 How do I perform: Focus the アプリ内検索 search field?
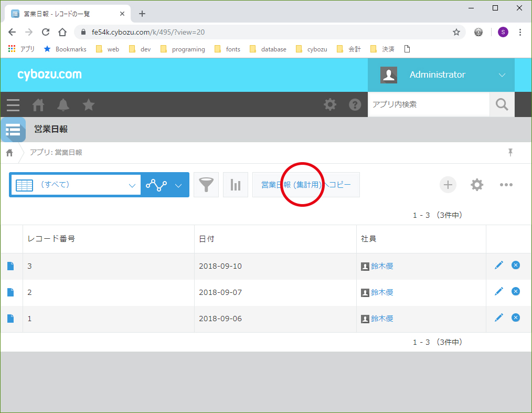click(x=429, y=104)
